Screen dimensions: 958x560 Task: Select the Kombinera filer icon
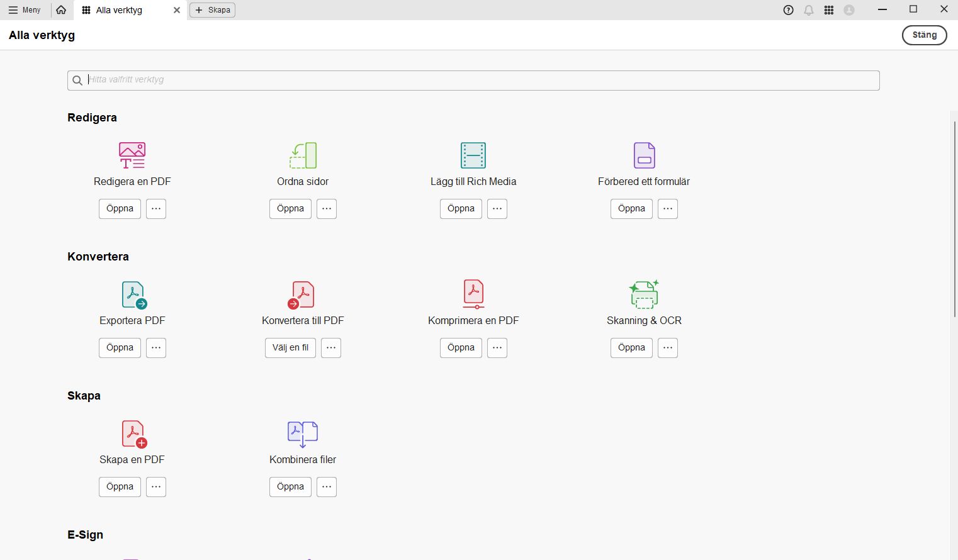(x=303, y=433)
